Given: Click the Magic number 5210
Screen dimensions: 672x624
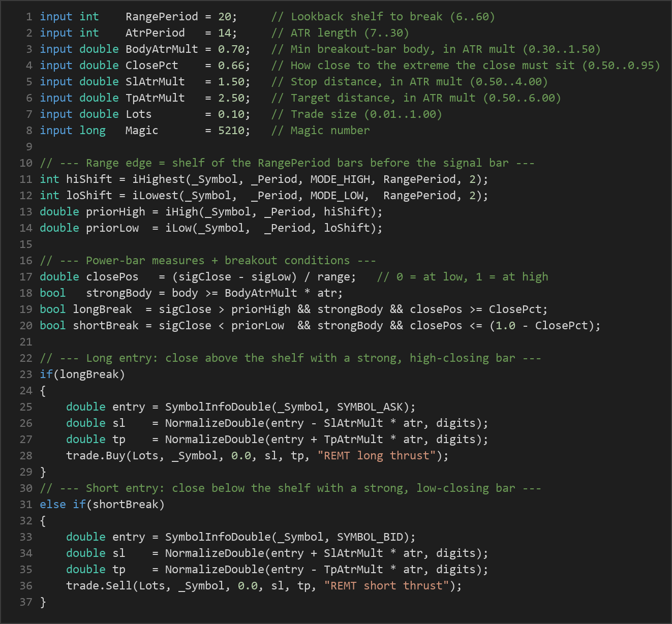Looking at the screenshot, I should (x=231, y=130).
